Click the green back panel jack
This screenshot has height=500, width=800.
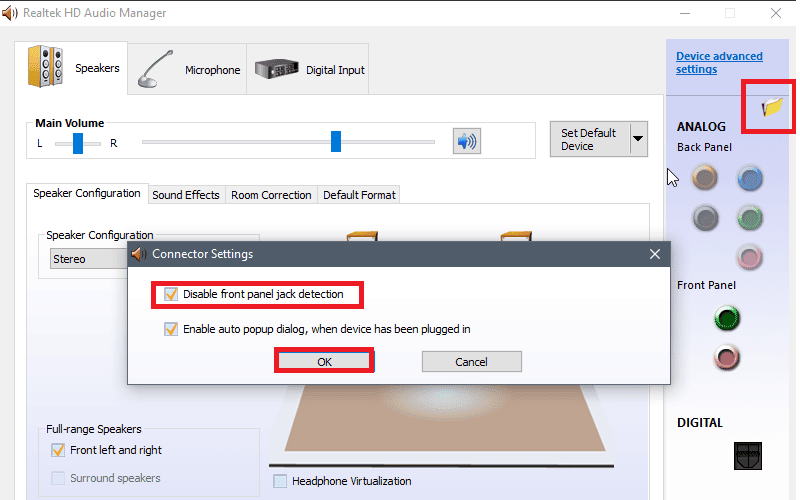749,218
